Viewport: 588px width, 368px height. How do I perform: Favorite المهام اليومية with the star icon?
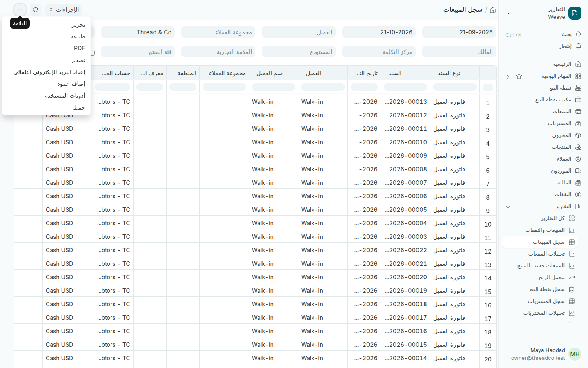pos(519,76)
